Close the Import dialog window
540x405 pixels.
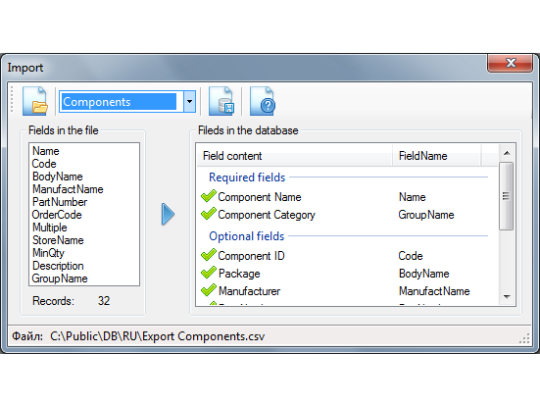point(510,63)
